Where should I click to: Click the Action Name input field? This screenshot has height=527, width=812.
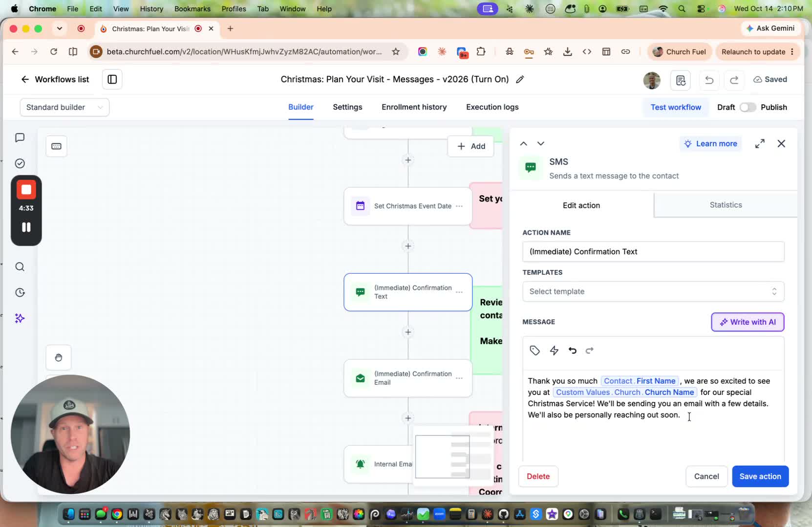point(653,252)
